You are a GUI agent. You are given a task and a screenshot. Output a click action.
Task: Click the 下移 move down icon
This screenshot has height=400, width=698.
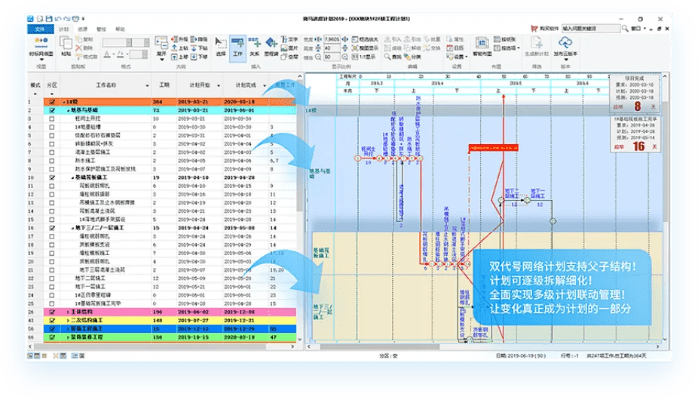pos(194,57)
